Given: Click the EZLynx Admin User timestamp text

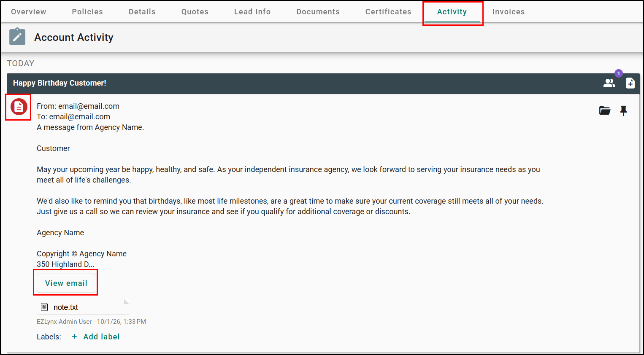Looking at the screenshot, I should pos(91,322).
